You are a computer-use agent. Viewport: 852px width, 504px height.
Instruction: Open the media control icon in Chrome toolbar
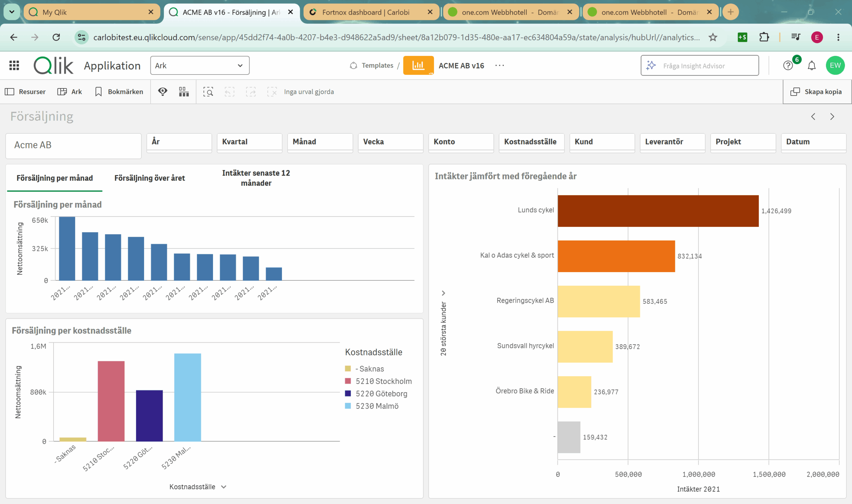[796, 37]
